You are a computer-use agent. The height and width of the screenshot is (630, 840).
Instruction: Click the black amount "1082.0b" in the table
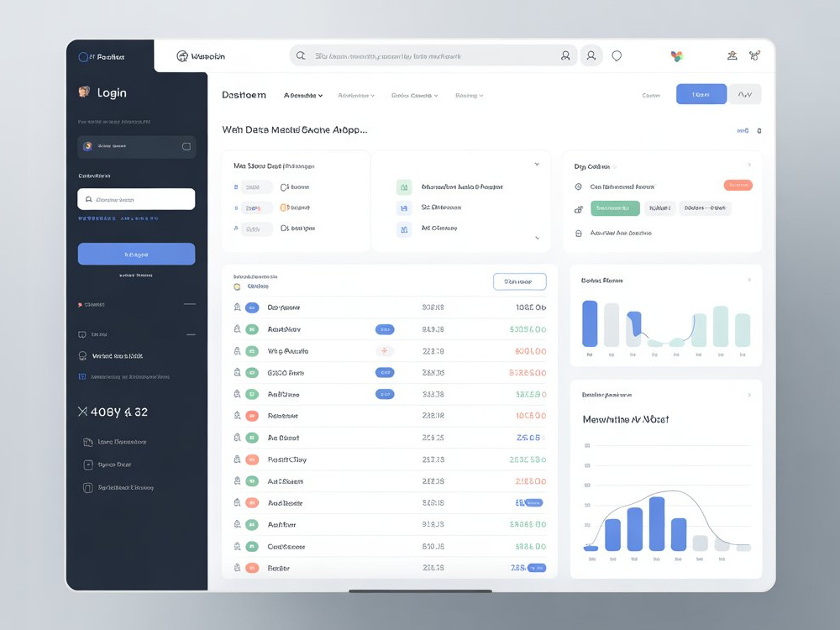(x=530, y=307)
